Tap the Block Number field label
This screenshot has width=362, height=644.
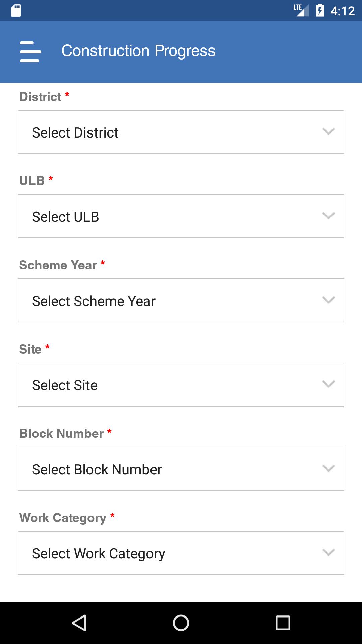pos(61,433)
